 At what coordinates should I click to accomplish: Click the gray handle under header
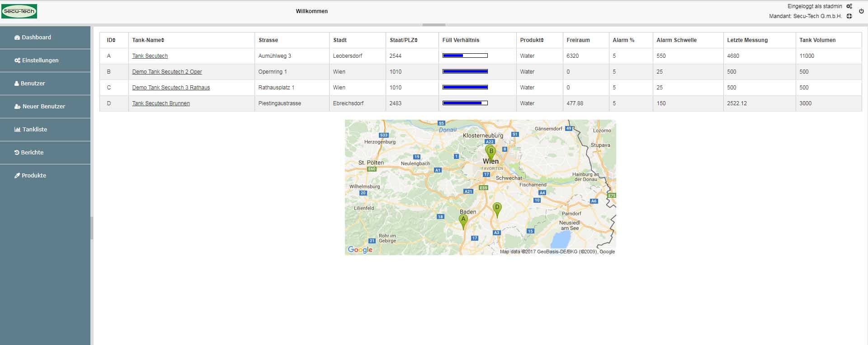tap(434, 25)
